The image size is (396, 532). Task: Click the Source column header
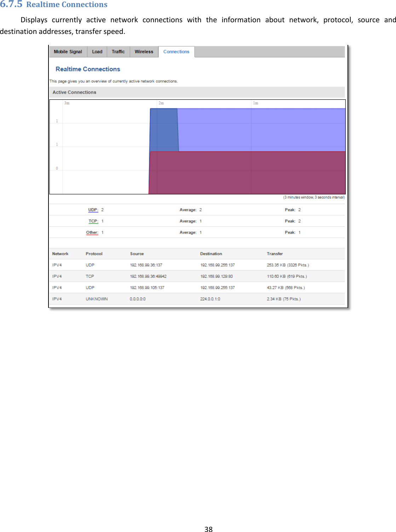pos(137,253)
